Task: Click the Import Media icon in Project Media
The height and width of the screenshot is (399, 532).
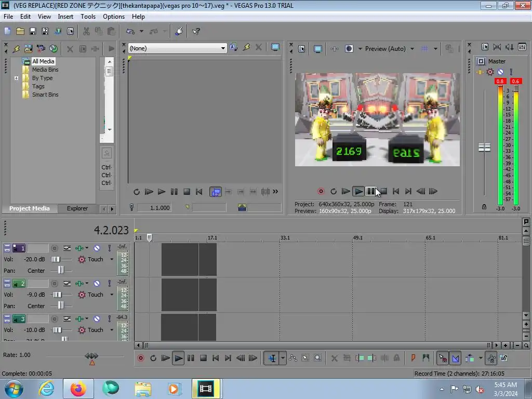Action: click(x=28, y=48)
